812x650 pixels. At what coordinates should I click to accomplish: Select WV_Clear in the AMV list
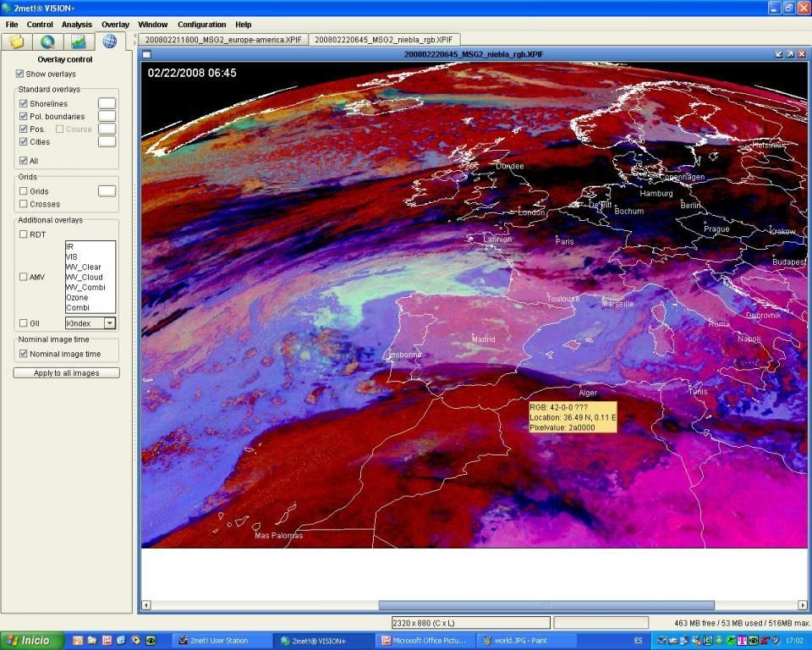tap(91, 267)
